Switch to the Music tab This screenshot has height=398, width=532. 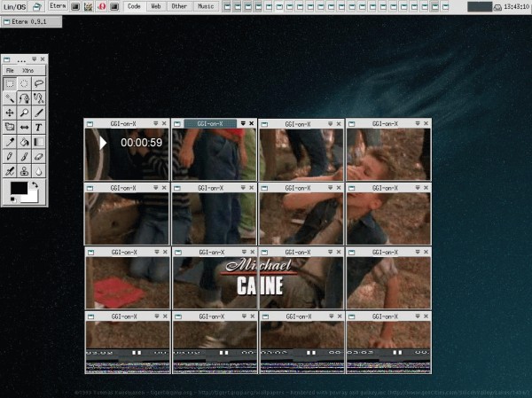[x=206, y=6]
